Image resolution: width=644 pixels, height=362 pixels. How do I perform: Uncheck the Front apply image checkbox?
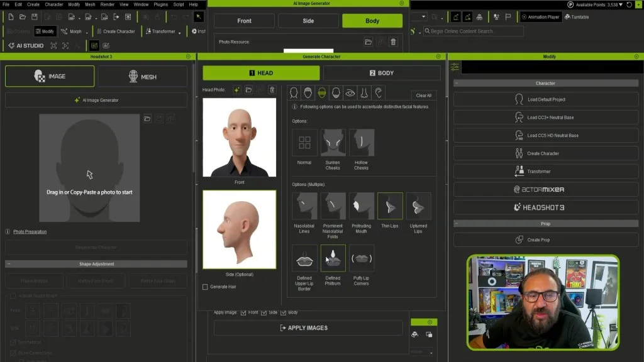[x=243, y=313]
